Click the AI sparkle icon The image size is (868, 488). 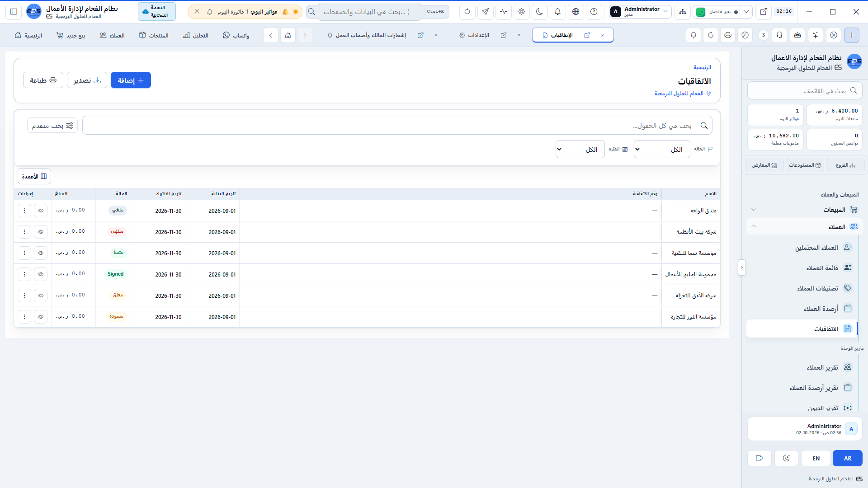(816, 35)
